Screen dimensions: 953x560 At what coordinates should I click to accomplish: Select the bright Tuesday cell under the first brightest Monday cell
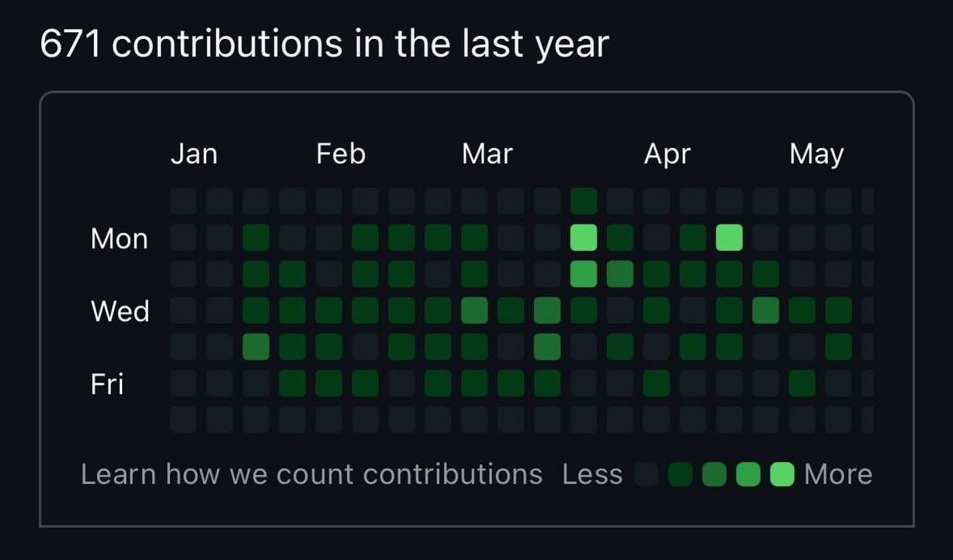[x=584, y=274]
